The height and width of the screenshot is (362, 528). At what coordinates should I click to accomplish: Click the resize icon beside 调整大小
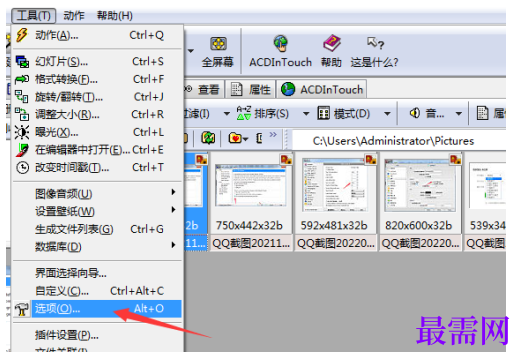[22, 114]
